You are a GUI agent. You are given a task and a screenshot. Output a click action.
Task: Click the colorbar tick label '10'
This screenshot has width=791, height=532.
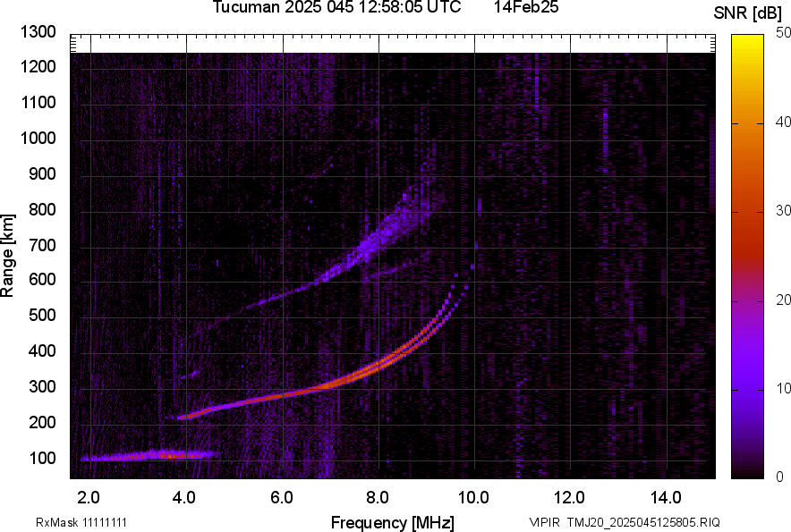tap(784, 388)
